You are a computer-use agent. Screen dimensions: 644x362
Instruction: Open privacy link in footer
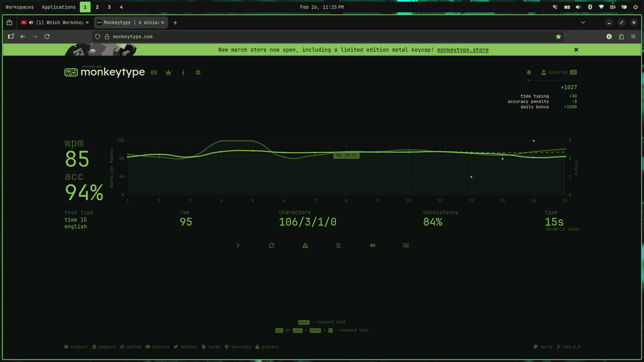(x=267, y=347)
